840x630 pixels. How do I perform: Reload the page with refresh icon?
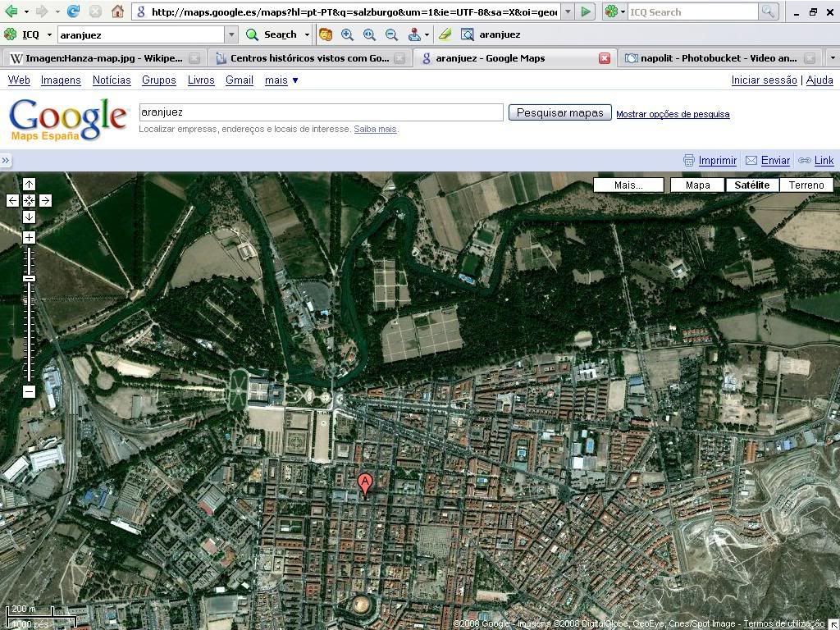(x=74, y=11)
